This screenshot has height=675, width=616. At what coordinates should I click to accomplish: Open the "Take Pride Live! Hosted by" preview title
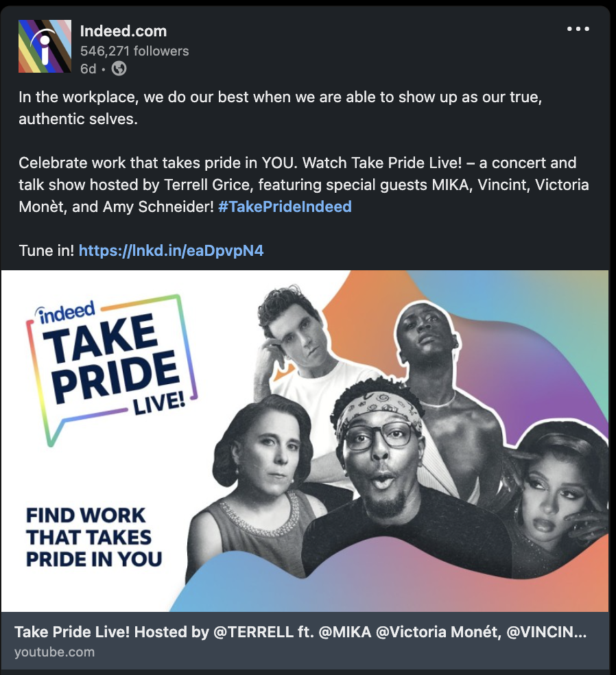click(x=300, y=632)
